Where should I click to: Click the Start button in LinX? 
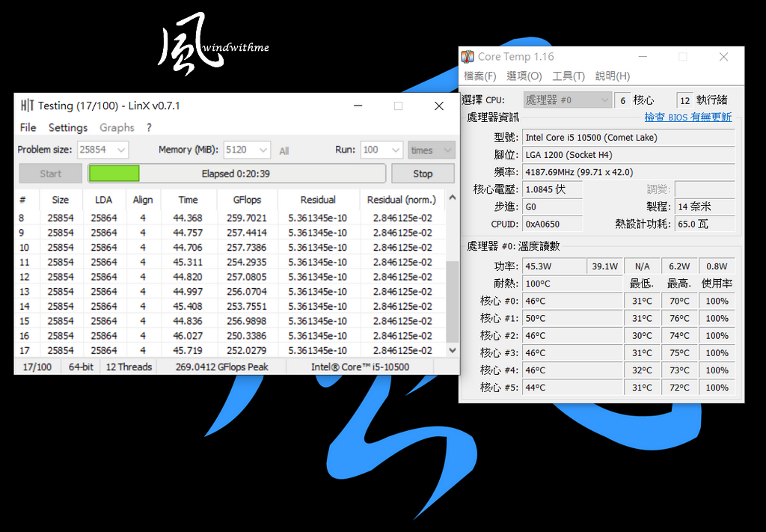coord(50,174)
